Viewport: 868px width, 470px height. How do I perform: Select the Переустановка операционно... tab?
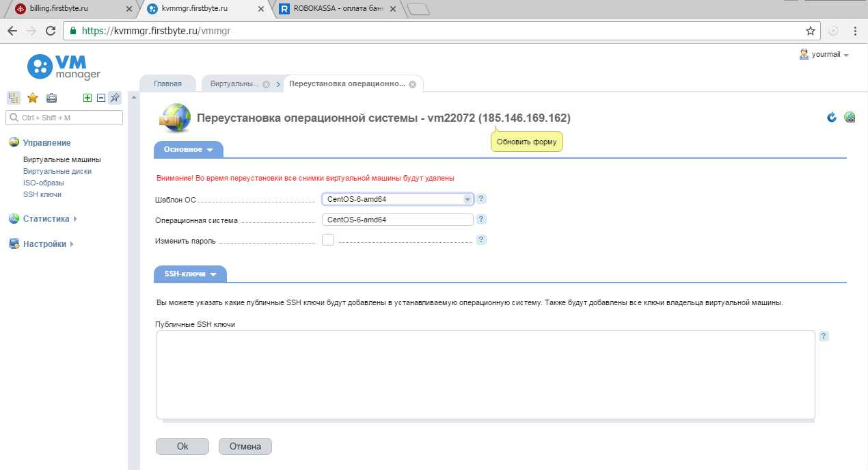[347, 83]
